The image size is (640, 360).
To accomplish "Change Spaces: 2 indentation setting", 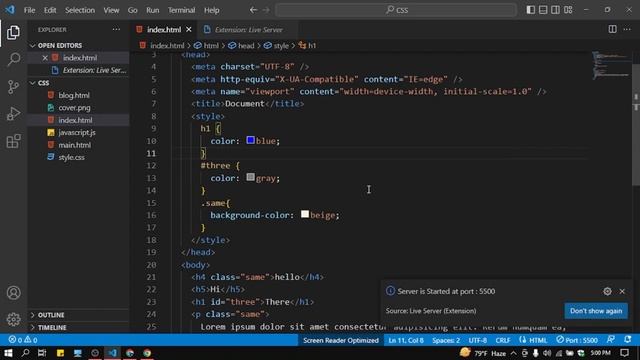I will [x=446, y=340].
